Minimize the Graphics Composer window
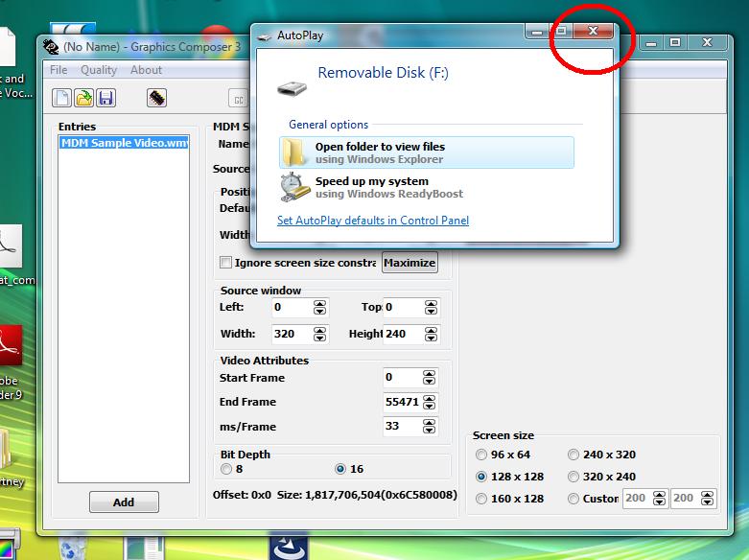 651,42
